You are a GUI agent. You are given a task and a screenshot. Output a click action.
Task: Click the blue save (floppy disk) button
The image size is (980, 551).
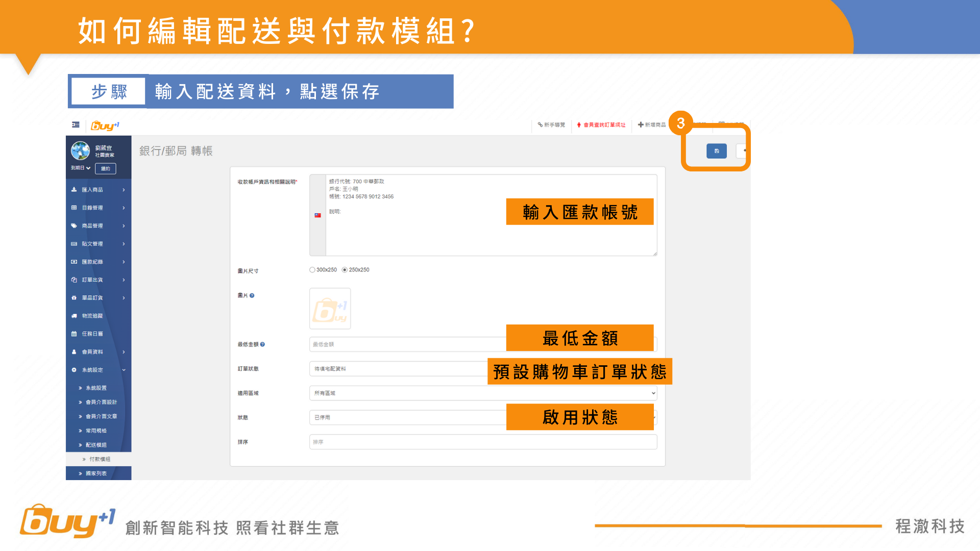coord(716,151)
